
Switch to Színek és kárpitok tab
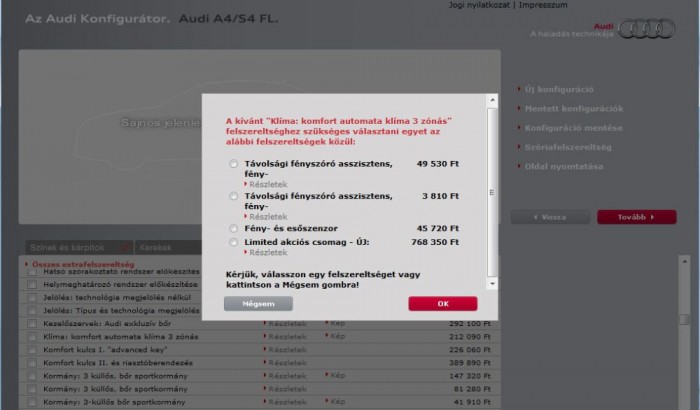tap(79, 247)
